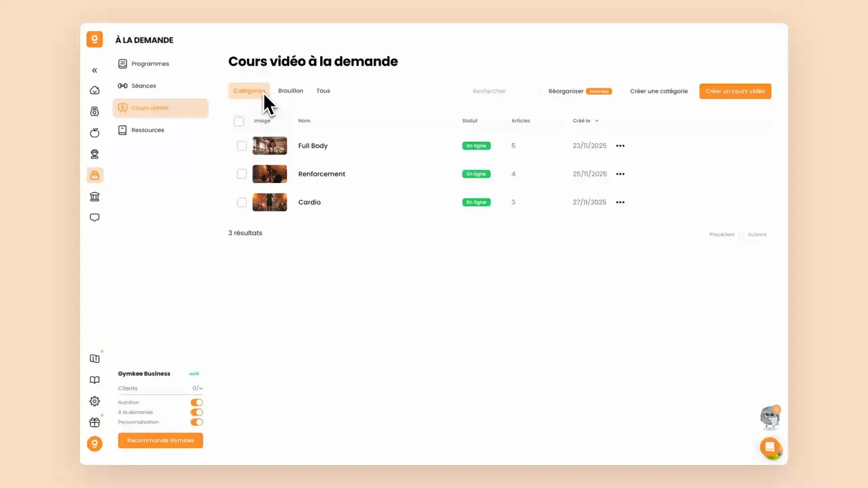Switch to the Brouillon tab
This screenshot has width=868, height=488.
coord(290,91)
